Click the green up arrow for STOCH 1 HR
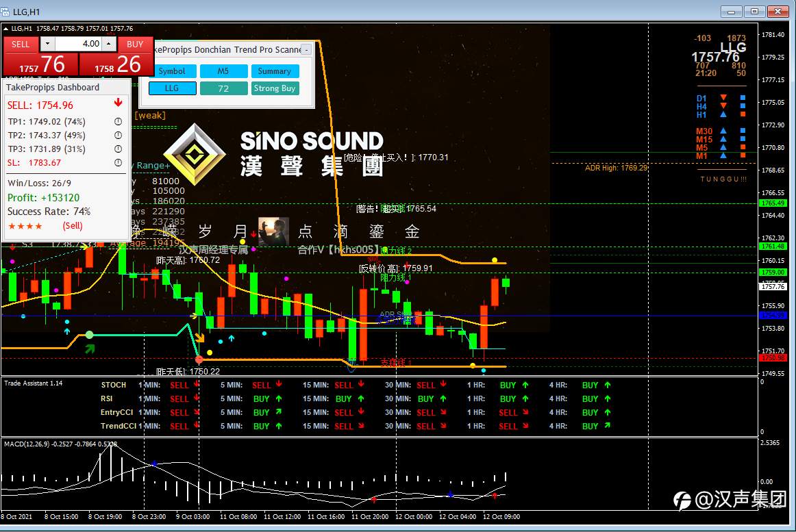 (x=525, y=385)
